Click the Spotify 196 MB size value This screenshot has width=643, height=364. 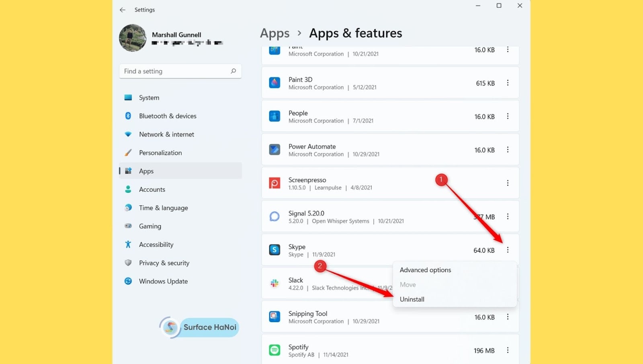(484, 351)
